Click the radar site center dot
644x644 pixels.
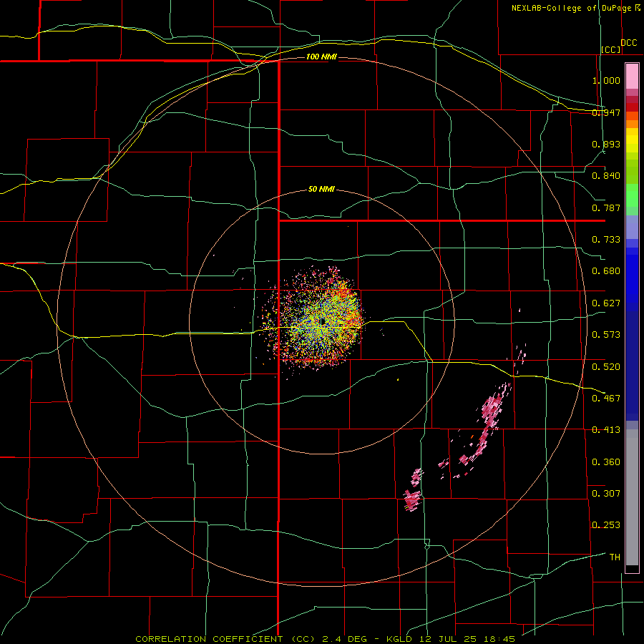tap(323, 320)
